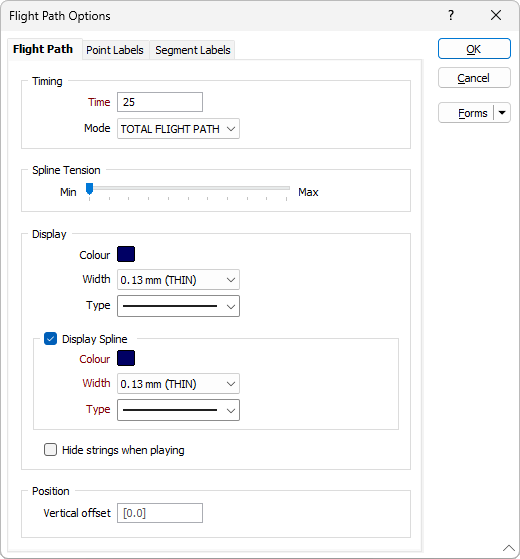The height and width of the screenshot is (559, 520).
Task: Click the OK button
Action: pyautogui.click(x=474, y=49)
